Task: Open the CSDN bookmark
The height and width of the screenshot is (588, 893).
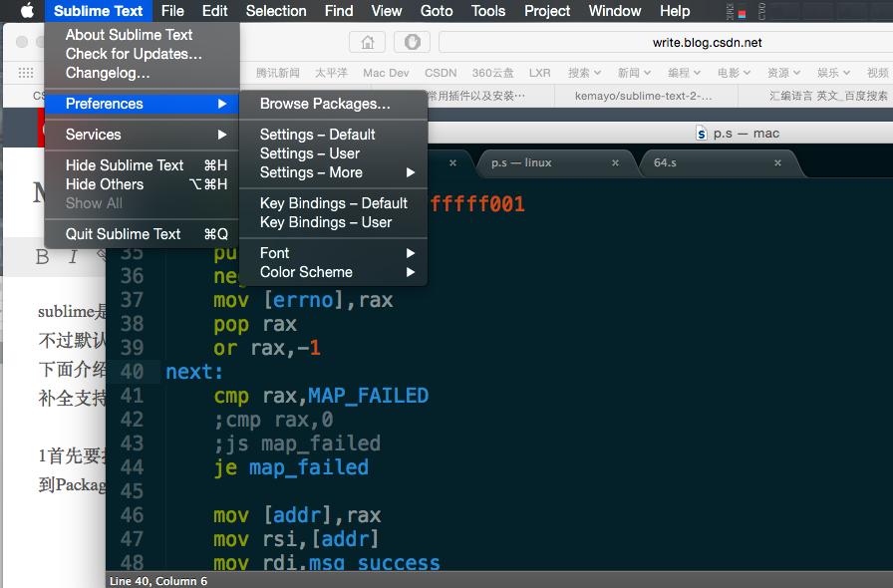Action: 441,73
